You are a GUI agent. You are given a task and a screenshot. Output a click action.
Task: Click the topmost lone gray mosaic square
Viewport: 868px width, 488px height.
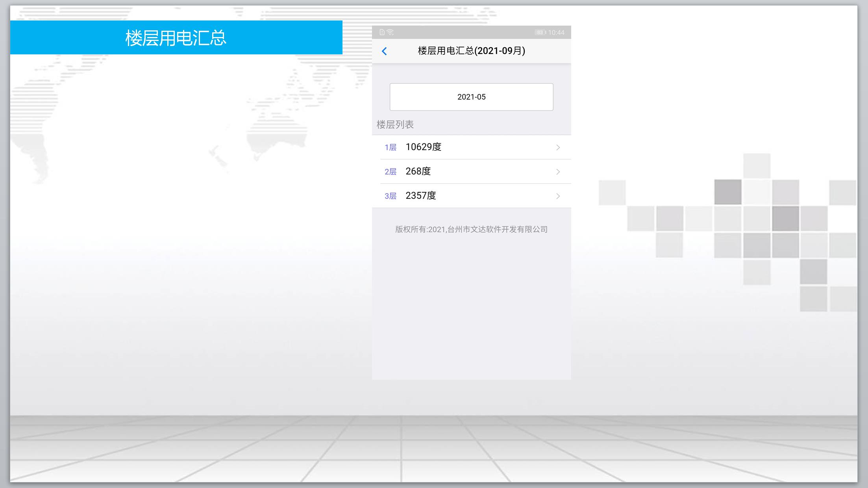[x=757, y=165]
